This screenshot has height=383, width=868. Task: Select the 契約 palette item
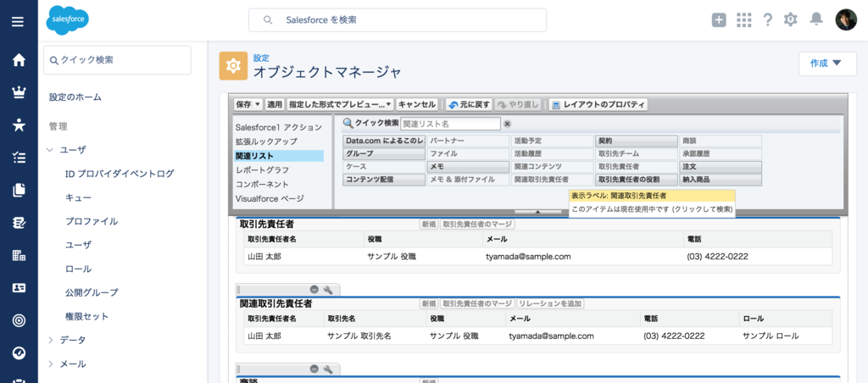(x=636, y=142)
